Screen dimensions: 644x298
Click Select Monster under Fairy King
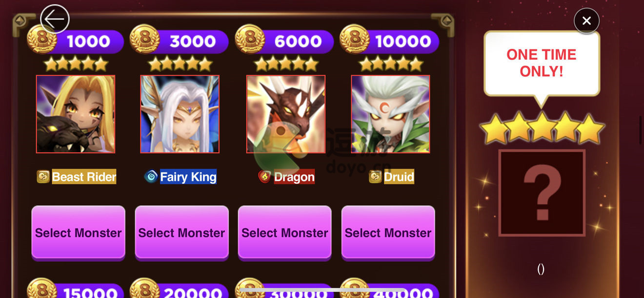(181, 233)
